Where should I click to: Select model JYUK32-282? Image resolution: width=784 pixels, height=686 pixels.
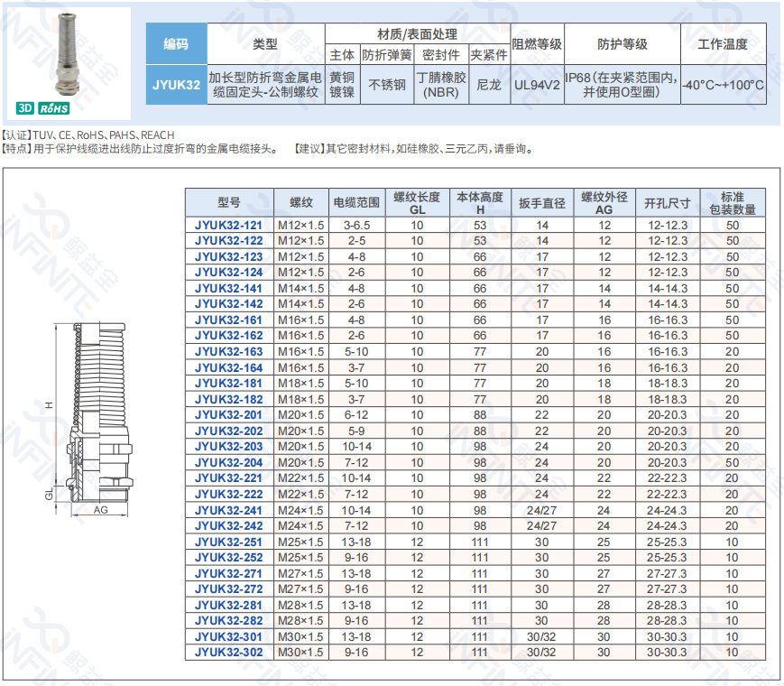[229, 620]
